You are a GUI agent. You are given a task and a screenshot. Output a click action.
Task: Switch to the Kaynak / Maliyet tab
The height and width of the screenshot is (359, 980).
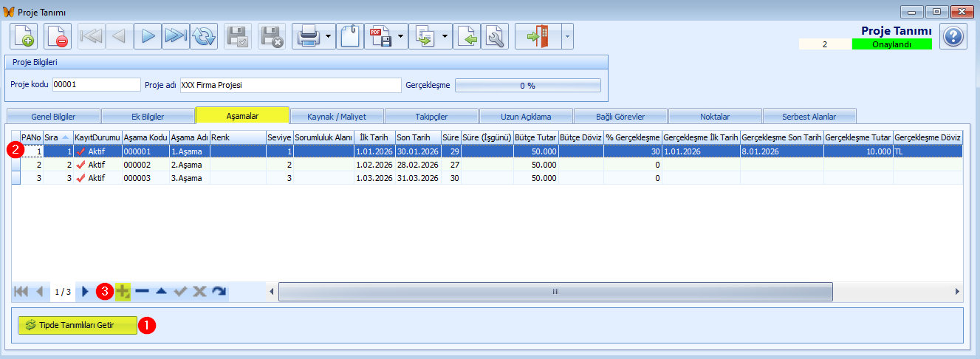point(337,116)
